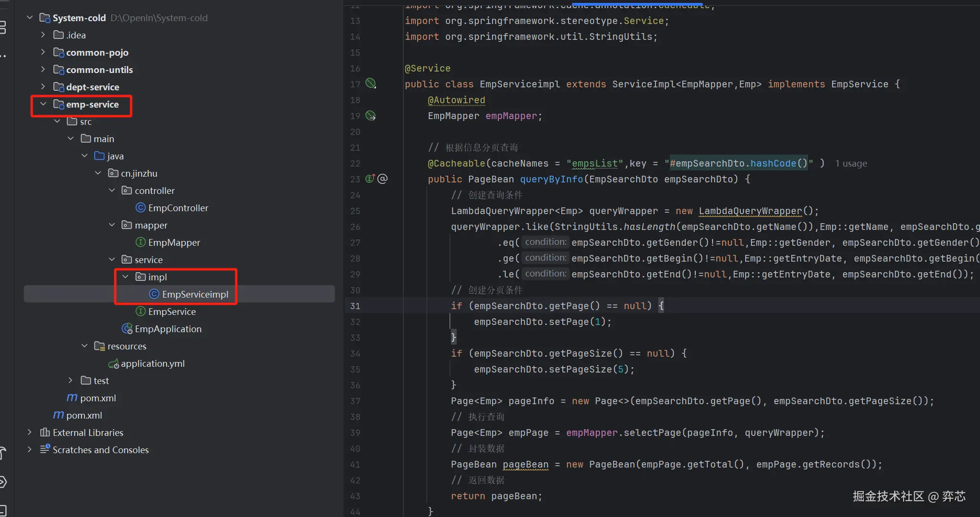Screen dimensions: 980x517
Task: Collapse the java folder chevron
Action: pos(85,156)
